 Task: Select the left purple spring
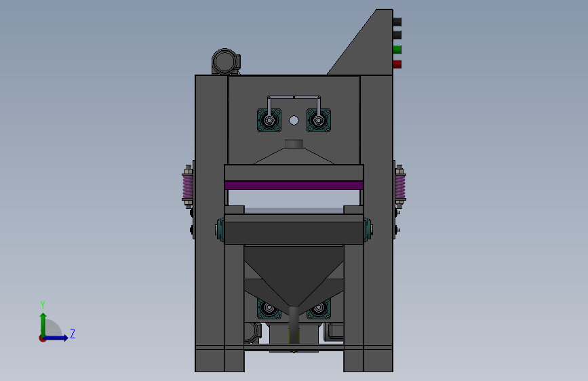click(x=187, y=186)
